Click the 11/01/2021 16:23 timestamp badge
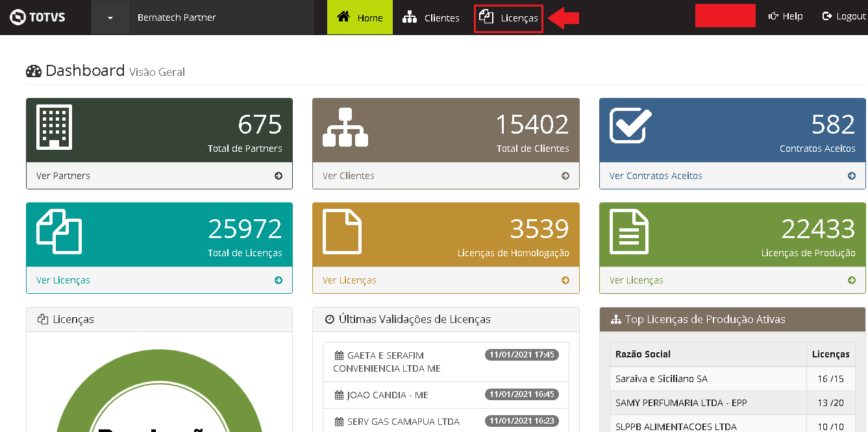Viewport: 868px width, 432px height. (x=522, y=420)
